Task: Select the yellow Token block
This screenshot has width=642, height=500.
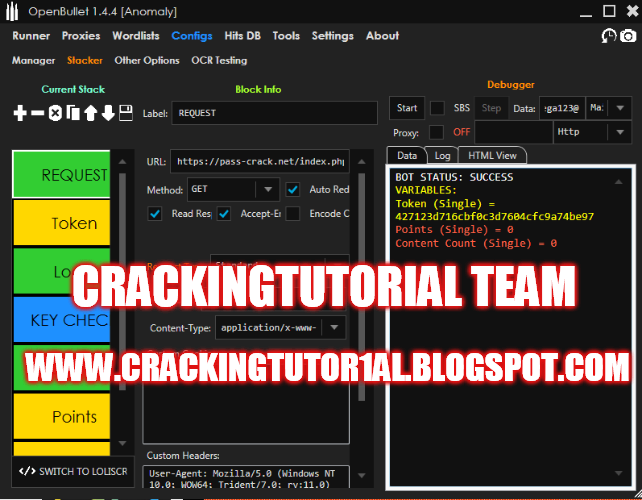Action: pyautogui.click(x=61, y=223)
